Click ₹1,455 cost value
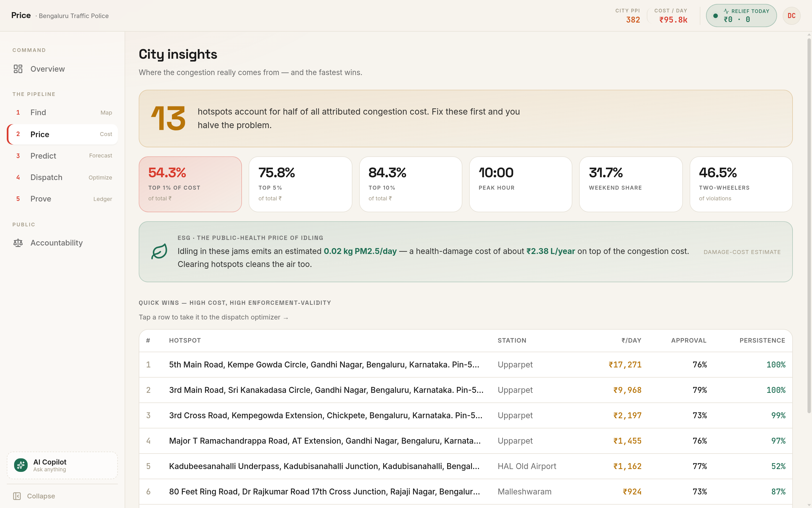Viewport: 812px width, 508px height. (627, 441)
